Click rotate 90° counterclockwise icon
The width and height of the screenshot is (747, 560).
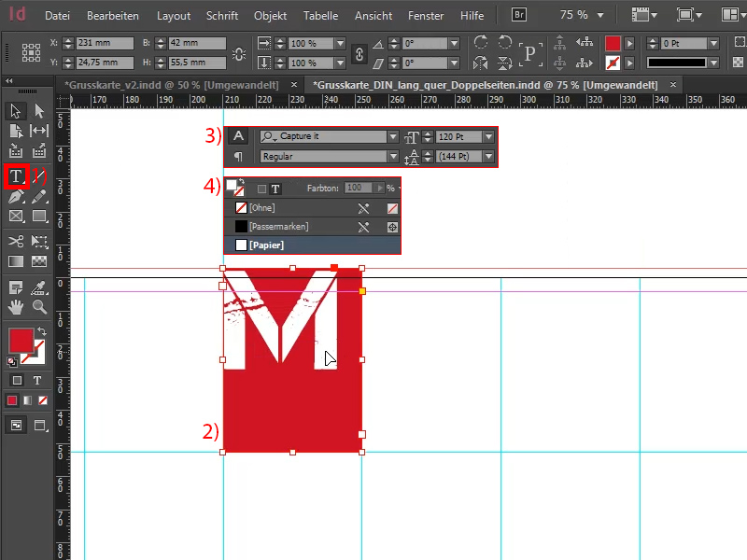coord(504,42)
